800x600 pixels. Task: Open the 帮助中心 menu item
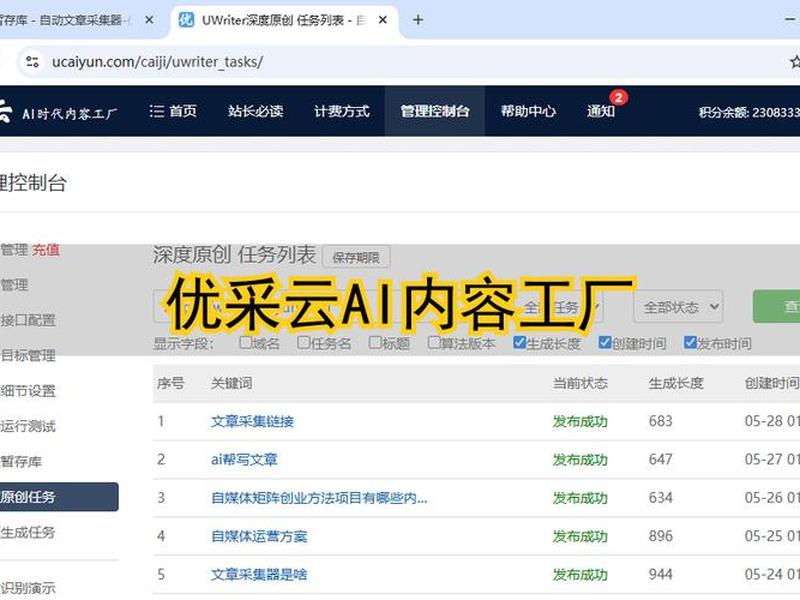pyautogui.click(x=528, y=111)
